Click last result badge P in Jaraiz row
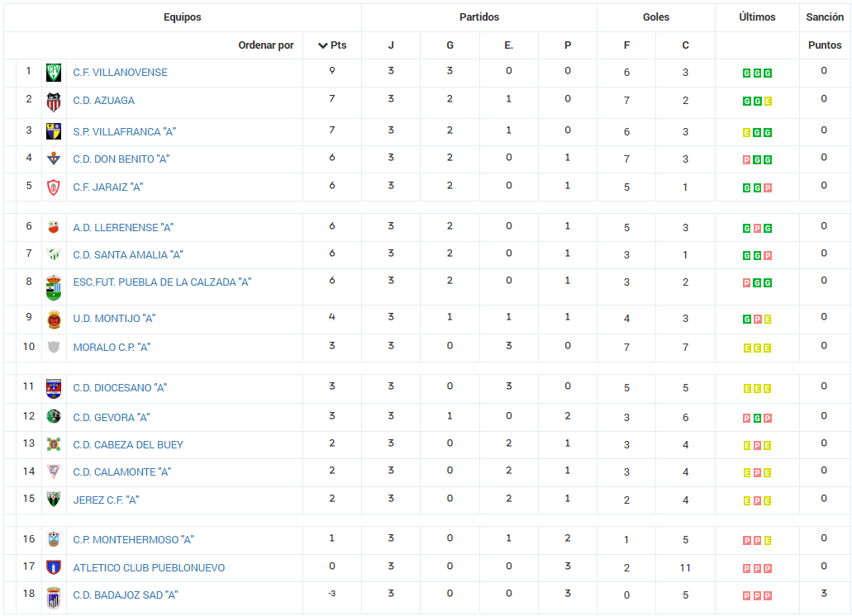The width and height of the screenshot is (852, 616). click(768, 188)
